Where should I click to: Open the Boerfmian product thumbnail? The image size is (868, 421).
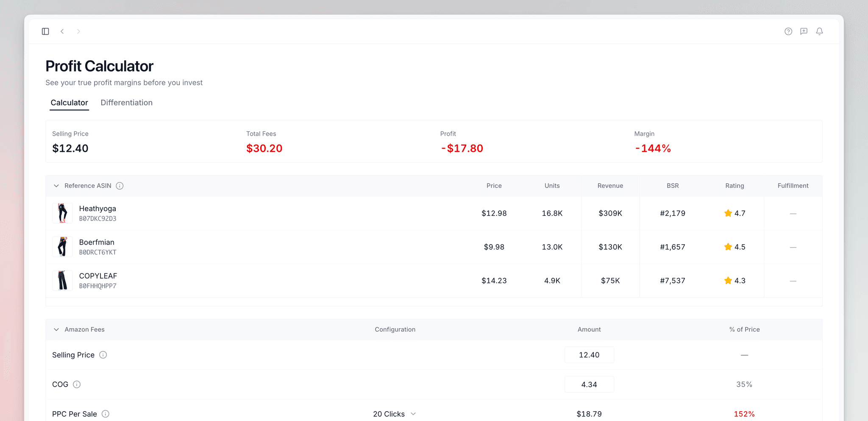click(62, 247)
